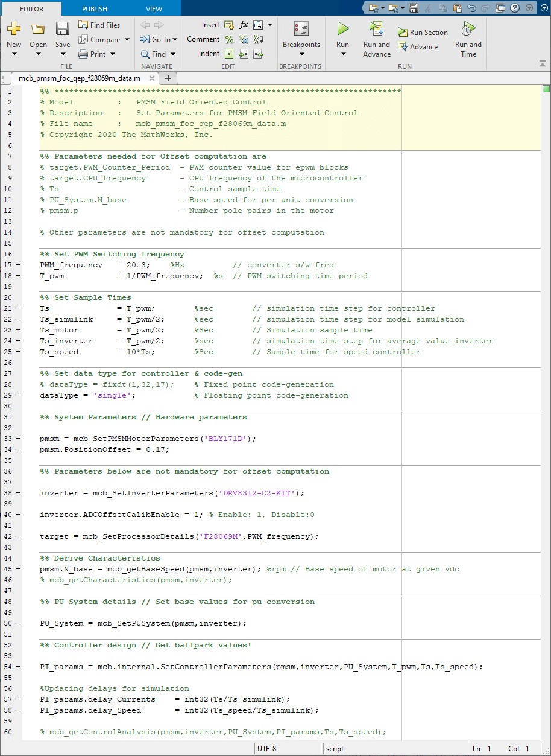Click the Wrap comments icon
This screenshot has height=756, width=551.
258,40
